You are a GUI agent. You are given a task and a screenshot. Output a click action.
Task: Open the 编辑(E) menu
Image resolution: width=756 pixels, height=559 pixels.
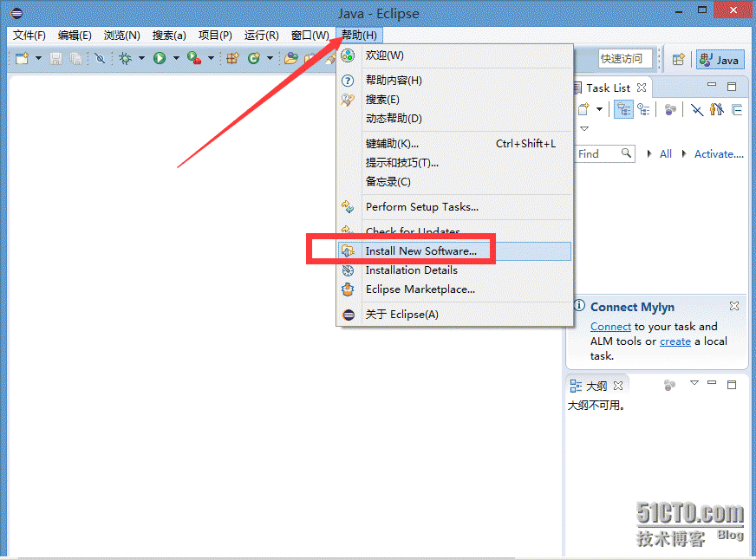click(x=75, y=36)
